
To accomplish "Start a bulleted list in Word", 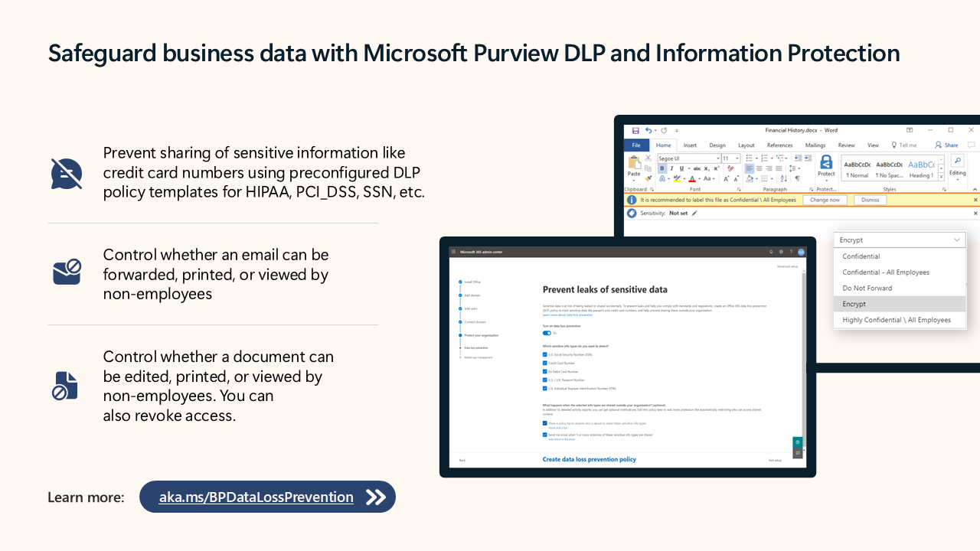I will click(750, 158).
